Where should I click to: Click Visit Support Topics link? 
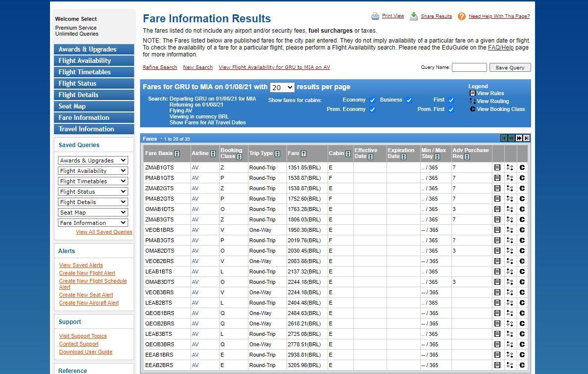click(83, 336)
